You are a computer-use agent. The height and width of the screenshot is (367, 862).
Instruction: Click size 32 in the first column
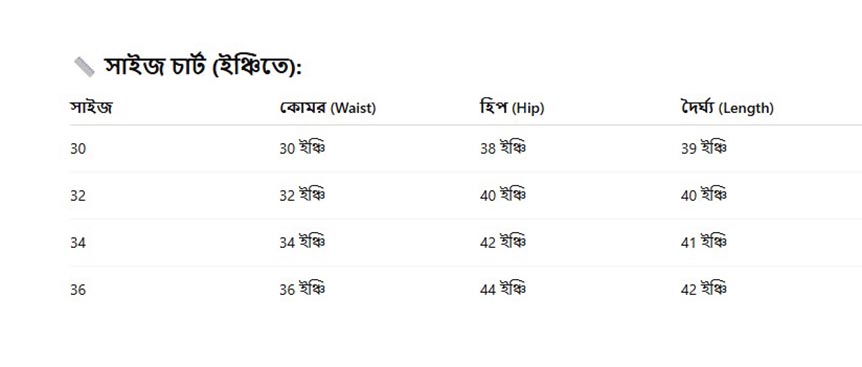[78, 196]
